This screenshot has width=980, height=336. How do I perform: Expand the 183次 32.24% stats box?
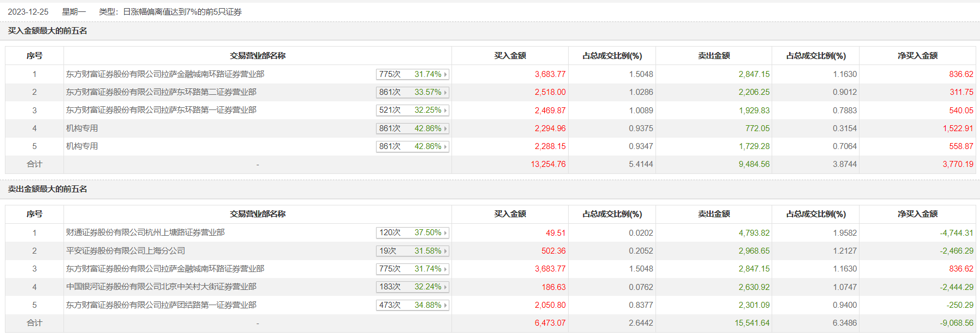tap(412, 287)
